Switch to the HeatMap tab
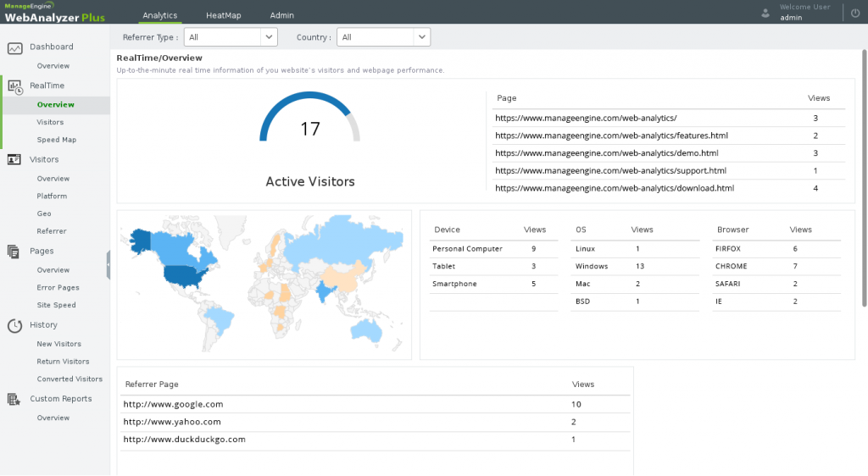Image resolution: width=868 pixels, height=476 pixels. pos(224,15)
